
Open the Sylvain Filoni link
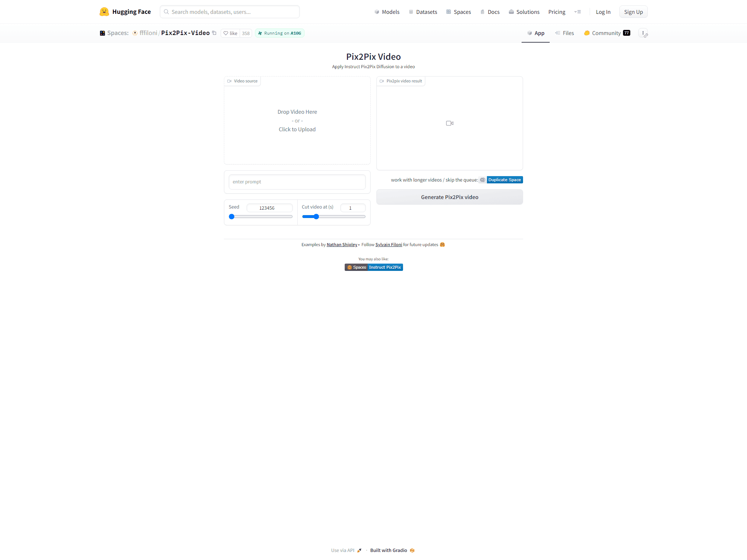[x=388, y=245]
